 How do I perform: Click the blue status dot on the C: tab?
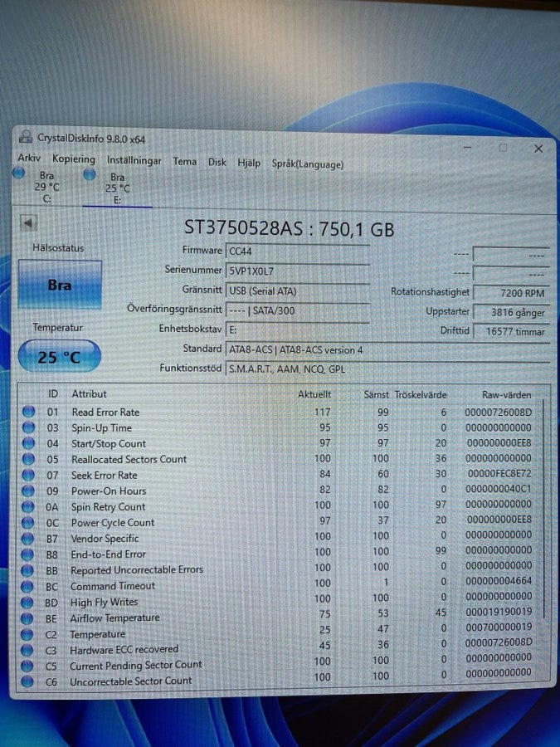(18, 173)
